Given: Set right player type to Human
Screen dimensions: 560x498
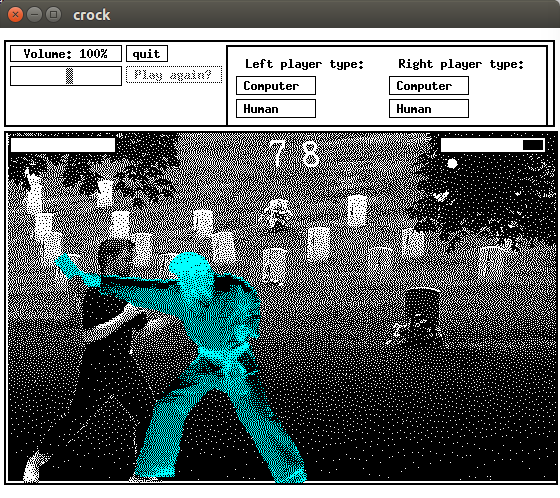Looking at the screenshot, I should [x=429, y=109].
